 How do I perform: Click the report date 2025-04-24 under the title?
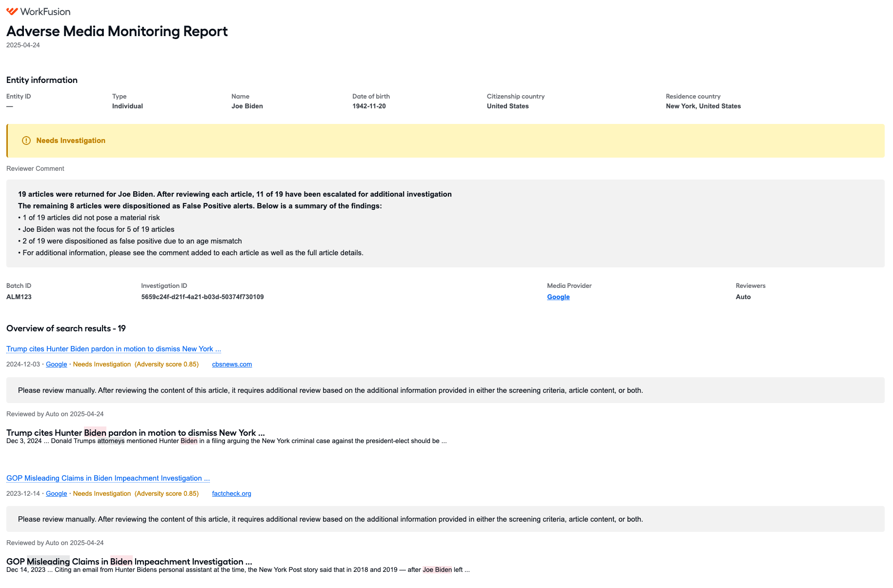tap(23, 45)
